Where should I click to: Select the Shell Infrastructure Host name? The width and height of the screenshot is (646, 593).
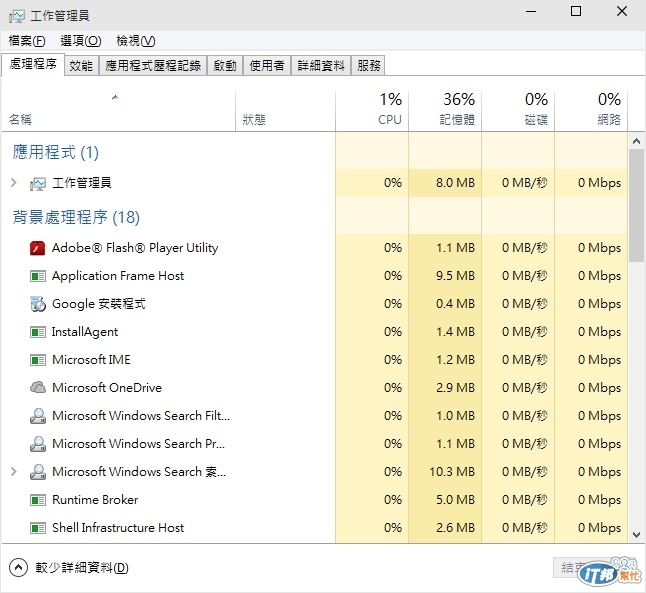point(118,528)
